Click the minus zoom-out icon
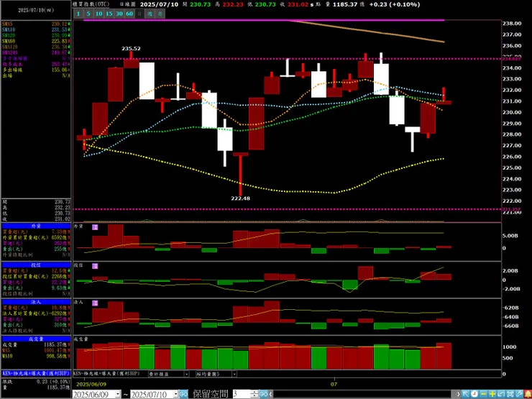The width and height of the screenshot is (532, 399). [484, 394]
